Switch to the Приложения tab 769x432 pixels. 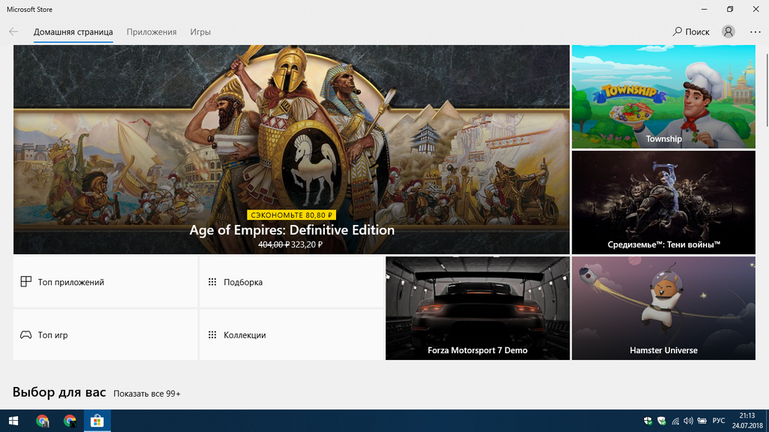pyautogui.click(x=152, y=32)
